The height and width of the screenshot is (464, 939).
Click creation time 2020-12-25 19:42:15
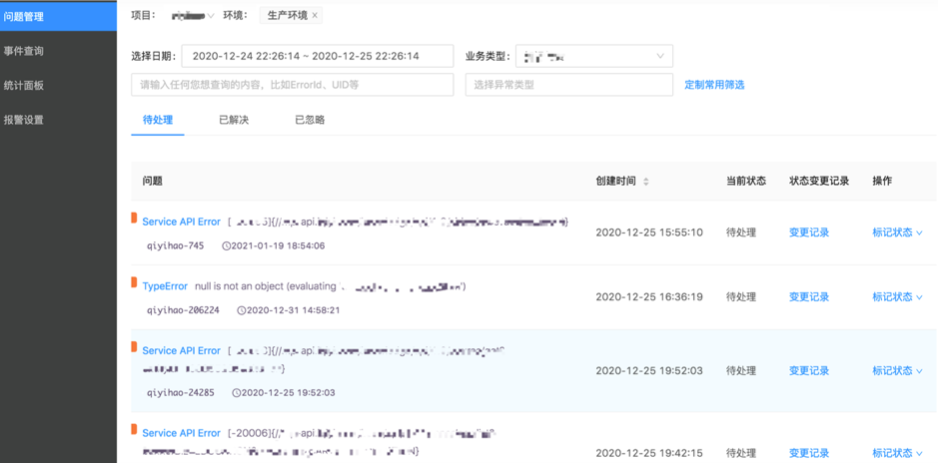(649, 453)
